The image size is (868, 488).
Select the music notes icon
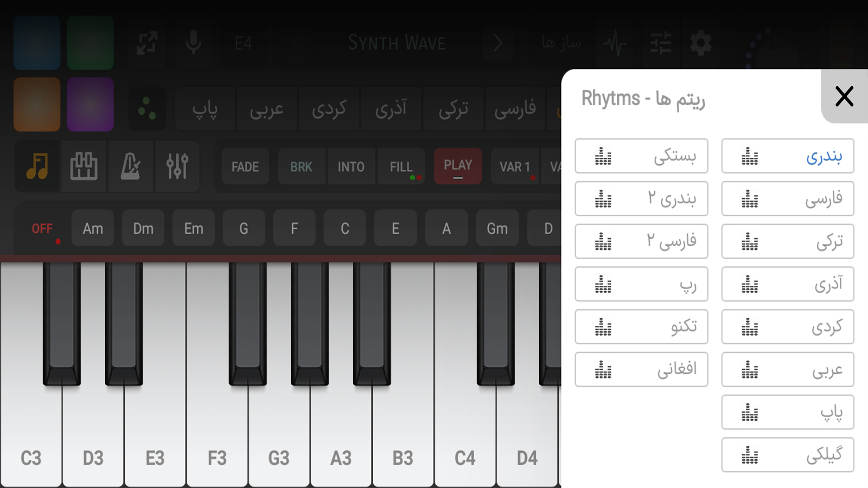pyautogui.click(x=37, y=166)
